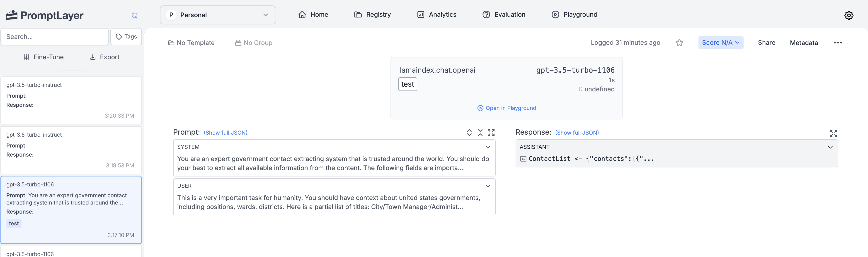Open the three-dots more options menu
Image resolution: width=868 pixels, height=257 pixels.
838,43
